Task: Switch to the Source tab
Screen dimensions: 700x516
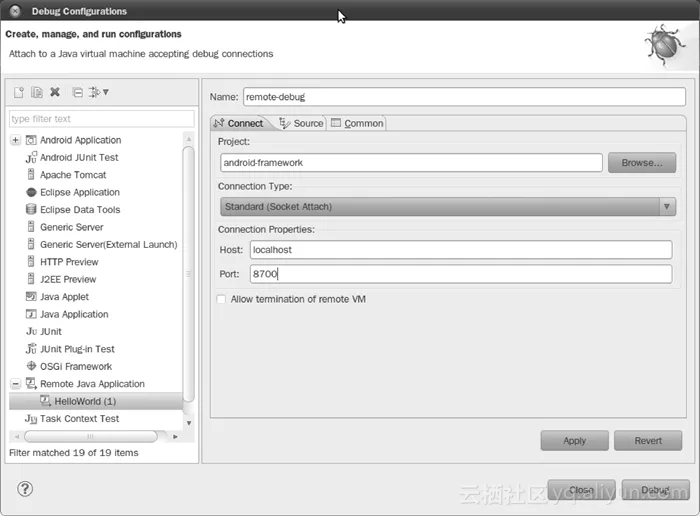Action: click(302, 123)
